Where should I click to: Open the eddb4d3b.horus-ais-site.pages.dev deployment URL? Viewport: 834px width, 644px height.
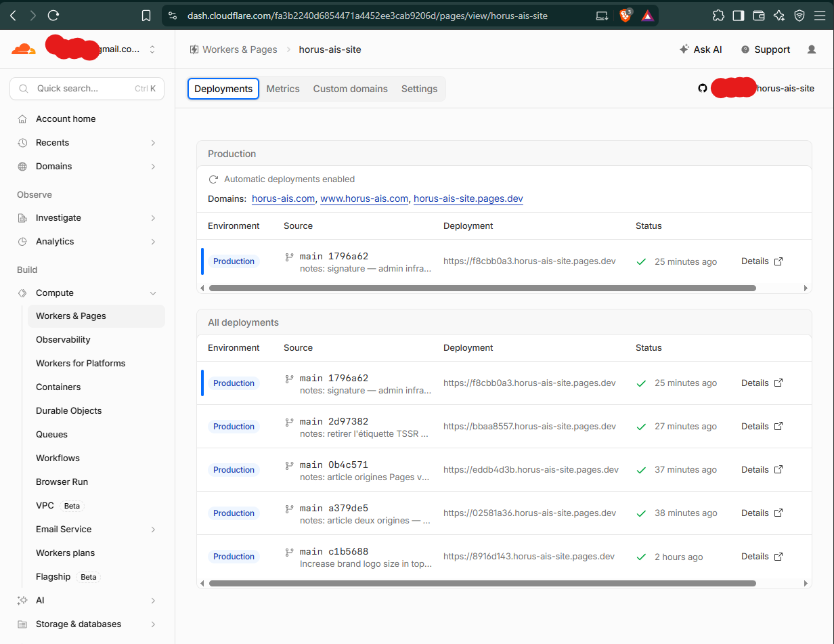(x=531, y=469)
